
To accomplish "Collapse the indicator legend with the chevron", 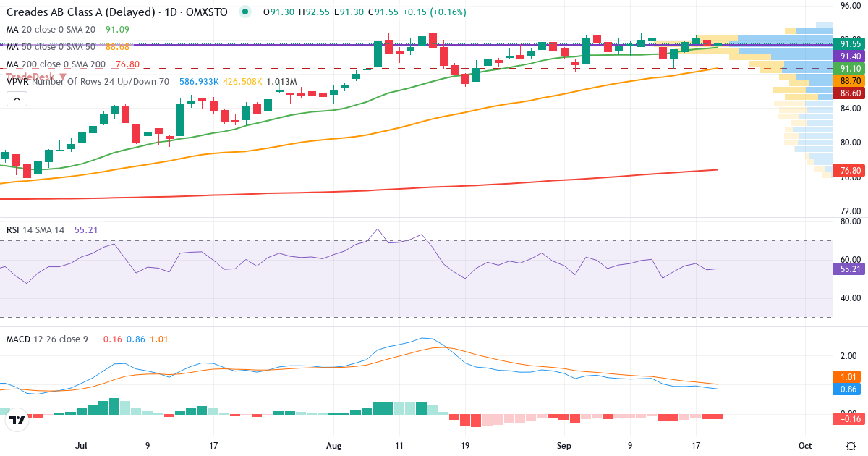I will tap(16, 99).
